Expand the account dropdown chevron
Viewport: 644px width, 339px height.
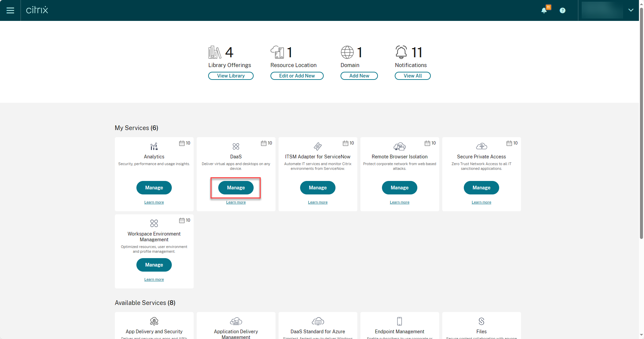coord(631,10)
